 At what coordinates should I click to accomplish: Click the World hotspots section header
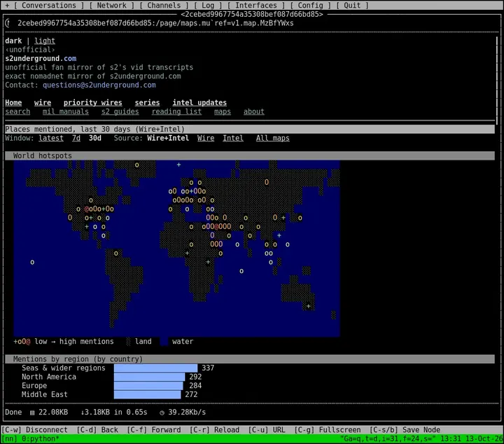click(250, 155)
